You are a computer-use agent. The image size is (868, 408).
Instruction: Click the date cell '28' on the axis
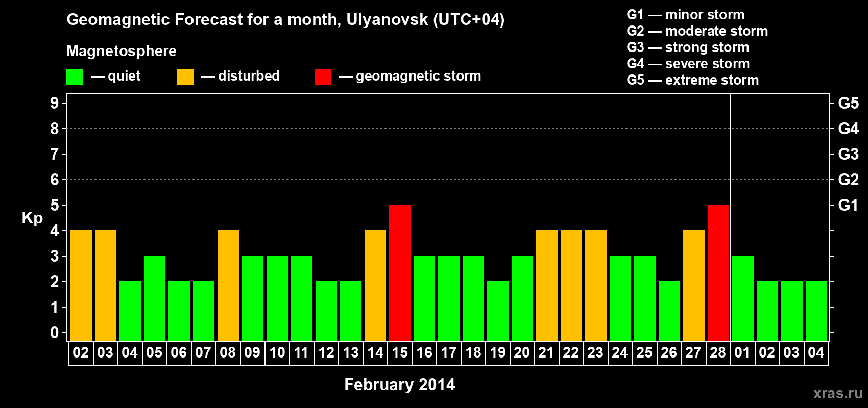point(718,353)
